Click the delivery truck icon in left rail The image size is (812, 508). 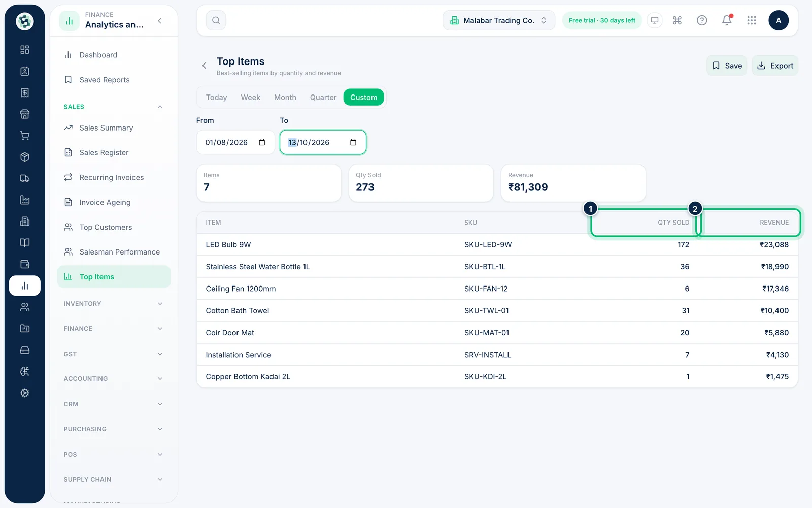pos(24,178)
